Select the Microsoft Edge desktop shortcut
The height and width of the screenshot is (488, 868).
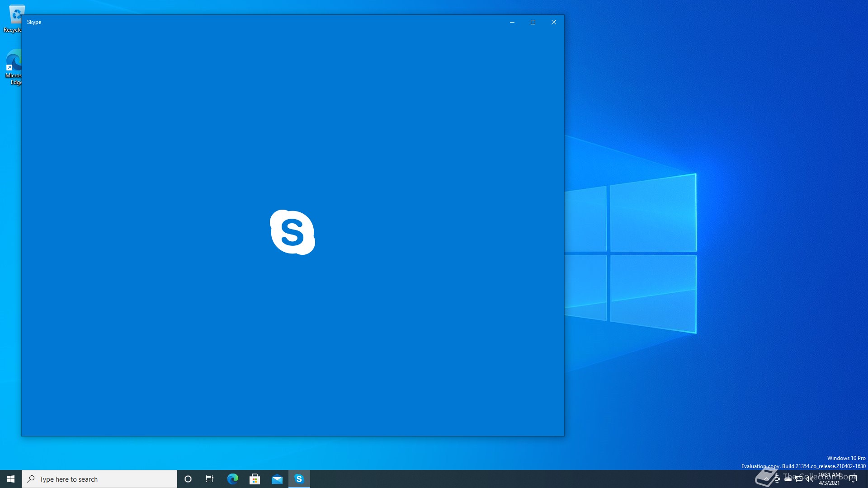(x=13, y=67)
